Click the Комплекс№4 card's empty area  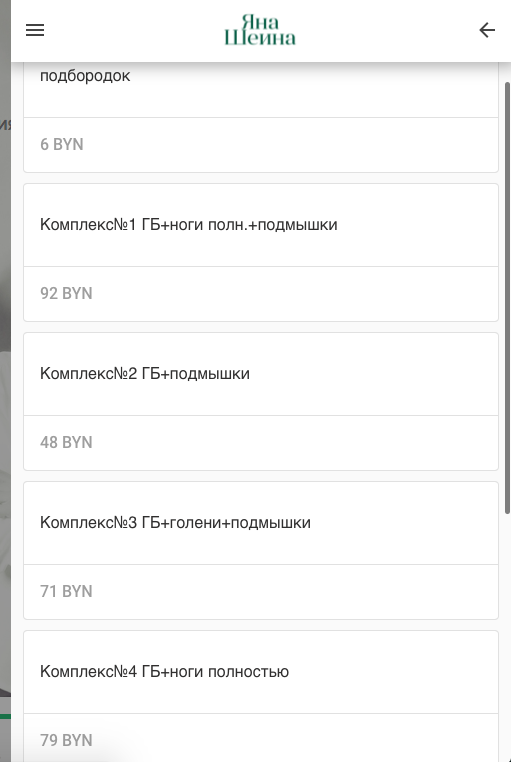(x=393, y=672)
